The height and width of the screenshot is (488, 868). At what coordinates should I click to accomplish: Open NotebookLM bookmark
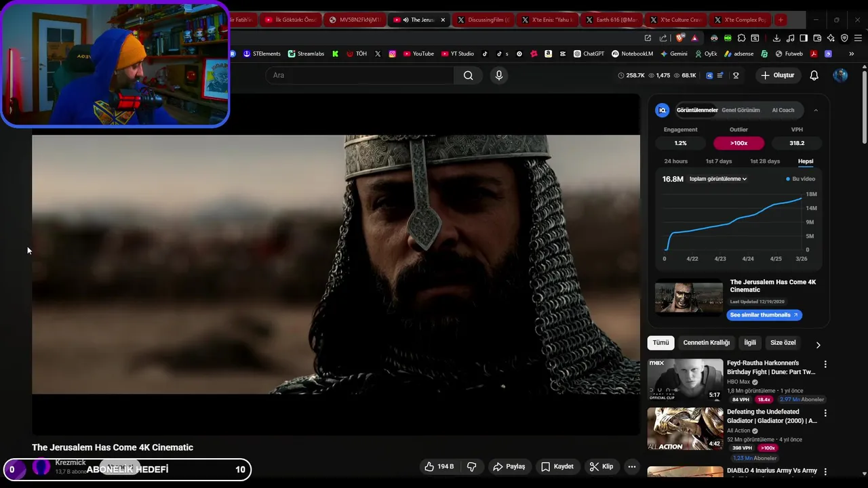[632, 54]
